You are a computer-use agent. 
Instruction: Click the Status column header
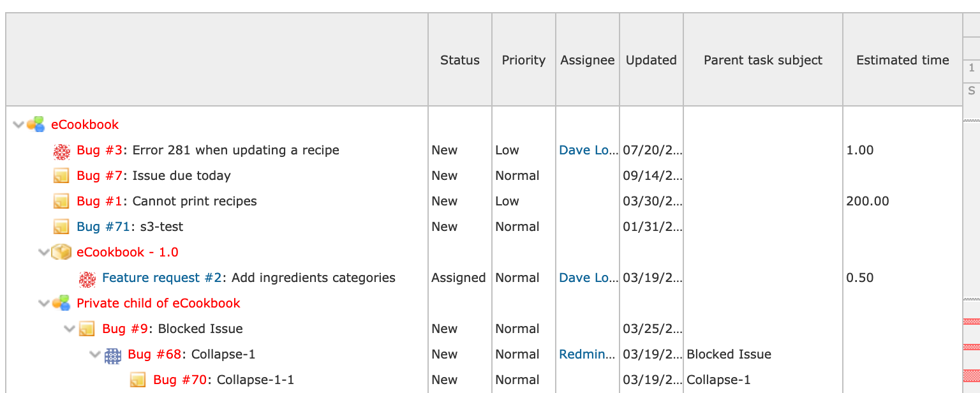(459, 60)
